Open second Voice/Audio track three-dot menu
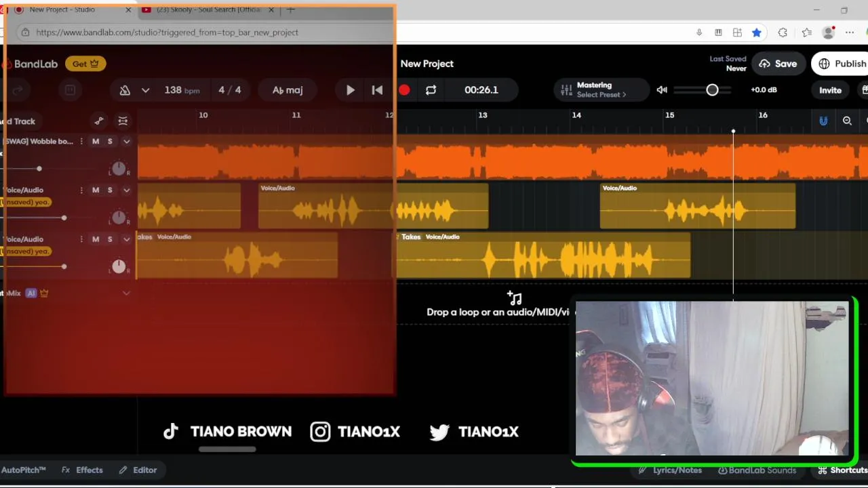This screenshot has width=868, height=488. pyautogui.click(x=81, y=239)
